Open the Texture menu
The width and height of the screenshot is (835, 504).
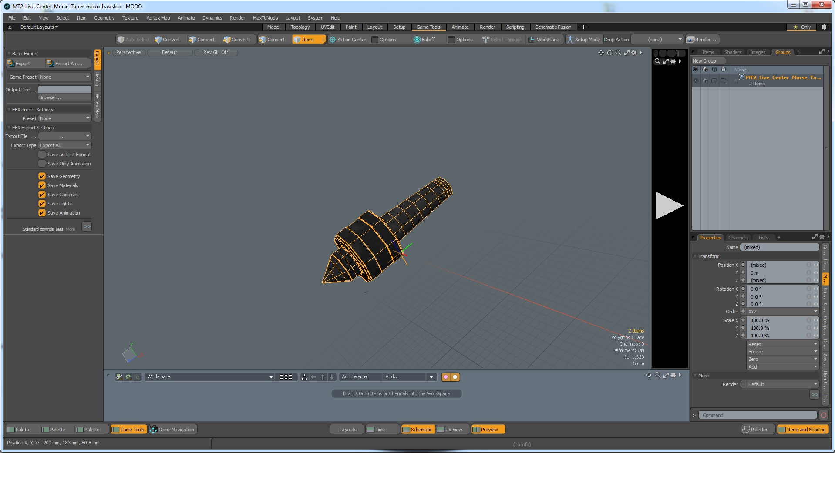point(130,18)
